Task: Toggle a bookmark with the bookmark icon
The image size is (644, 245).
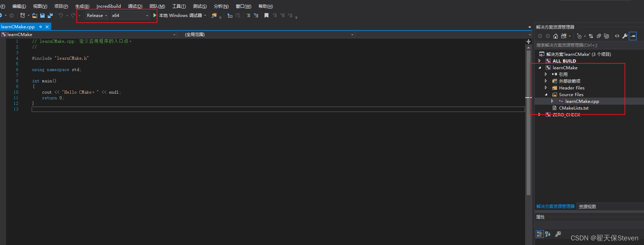Action: pos(267,16)
